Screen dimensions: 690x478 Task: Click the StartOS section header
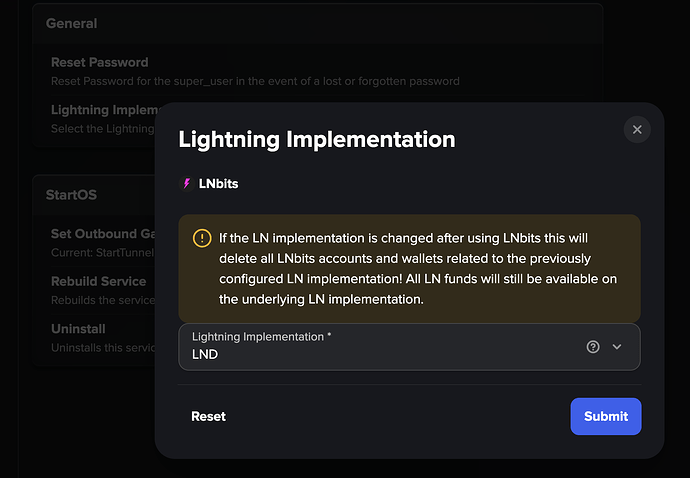point(71,195)
